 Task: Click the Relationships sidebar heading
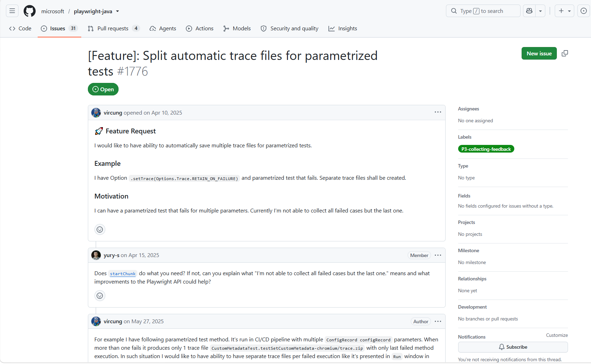coord(472,279)
